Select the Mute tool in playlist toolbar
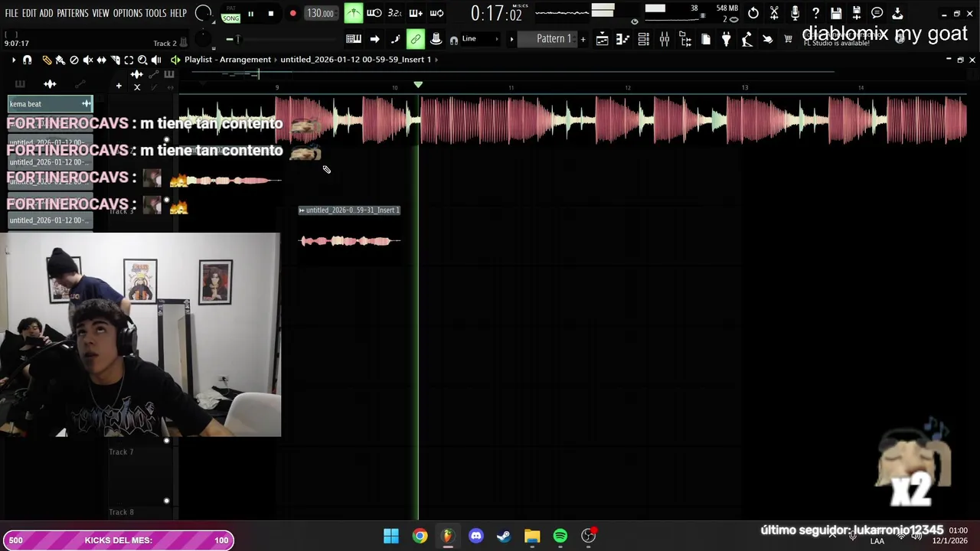Viewport: 980px width, 551px height. [88, 60]
